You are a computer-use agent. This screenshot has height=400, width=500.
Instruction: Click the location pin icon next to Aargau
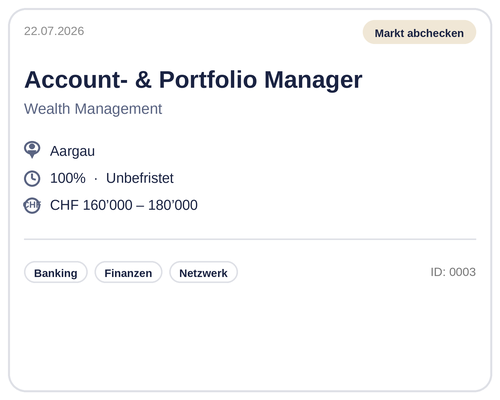pos(32,150)
